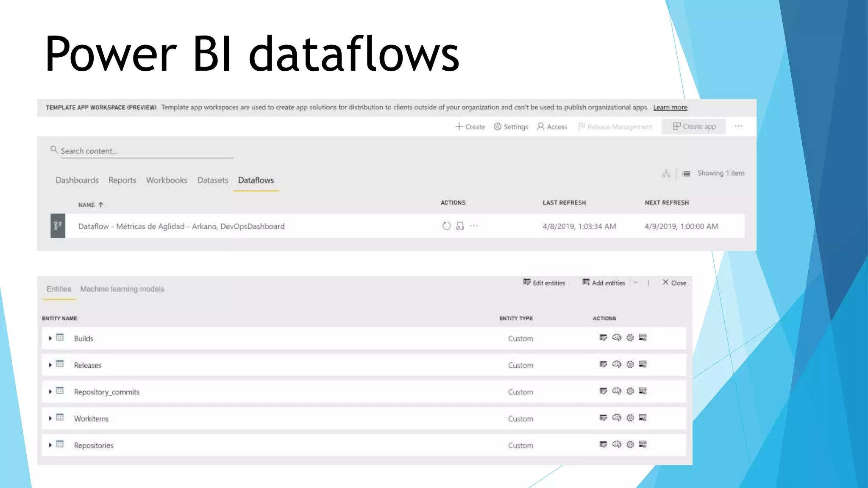Click brain ML model icon for Workitems
The width and height of the screenshot is (868, 488).
(617, 418)
